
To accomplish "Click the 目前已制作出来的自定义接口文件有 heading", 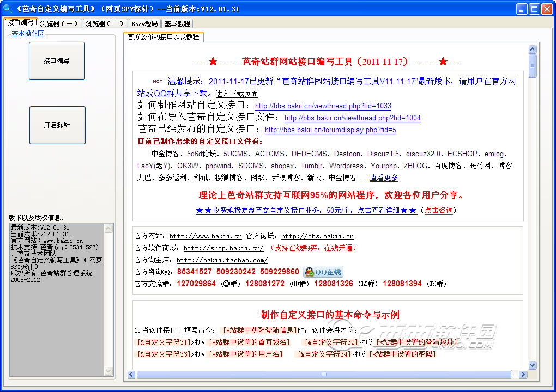I will click(x=201, y=142).
